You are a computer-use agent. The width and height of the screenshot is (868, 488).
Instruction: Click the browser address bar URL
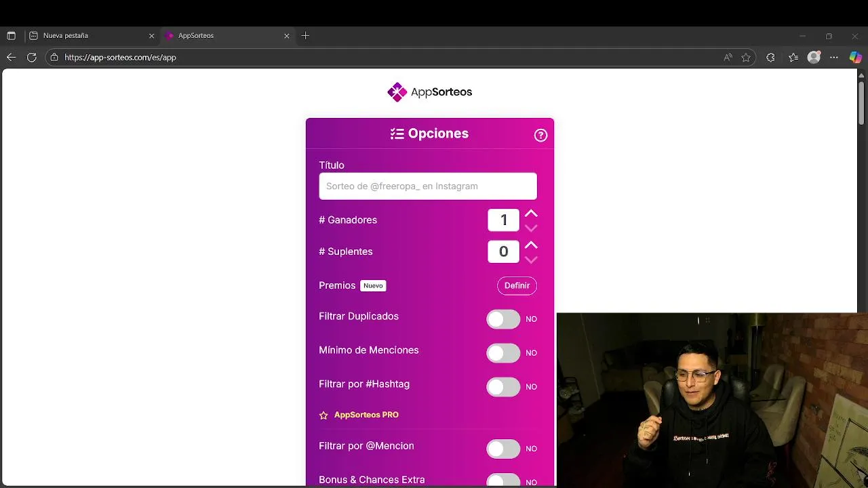(120, 58)
